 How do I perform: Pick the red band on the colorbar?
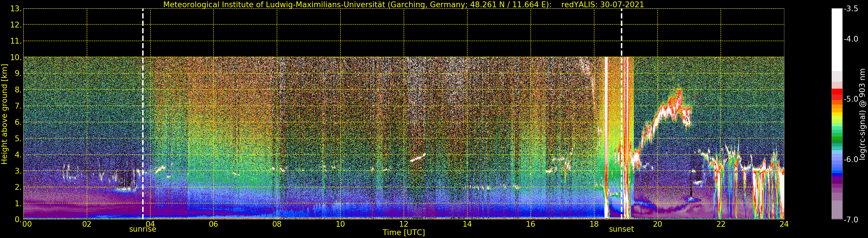click(x=837, y=94)
